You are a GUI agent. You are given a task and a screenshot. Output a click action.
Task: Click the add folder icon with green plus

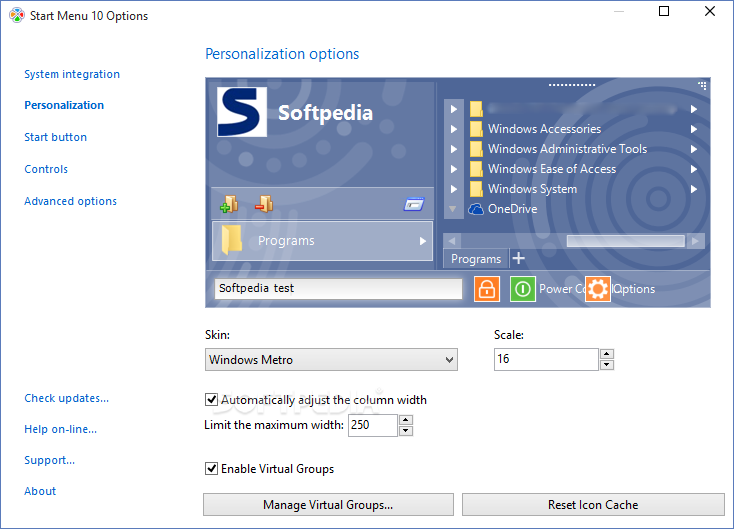[229, 204]
